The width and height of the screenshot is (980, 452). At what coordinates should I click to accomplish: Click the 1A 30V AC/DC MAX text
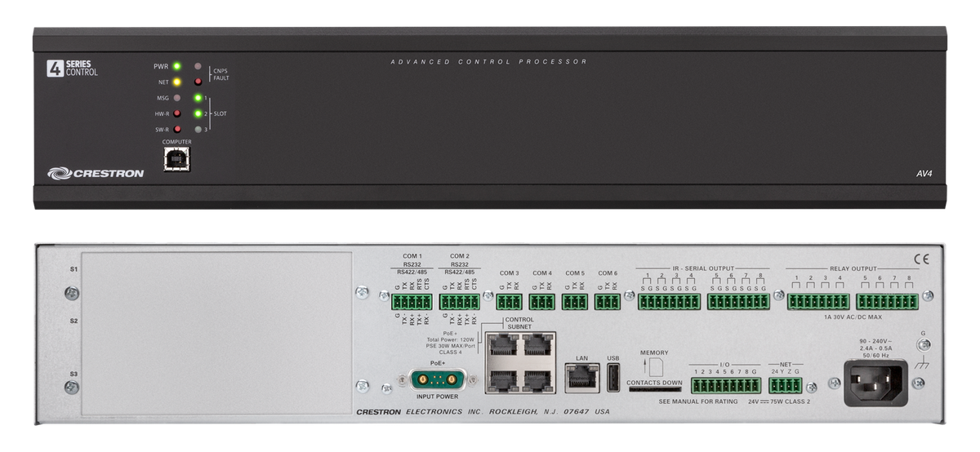tap(853, 317)
